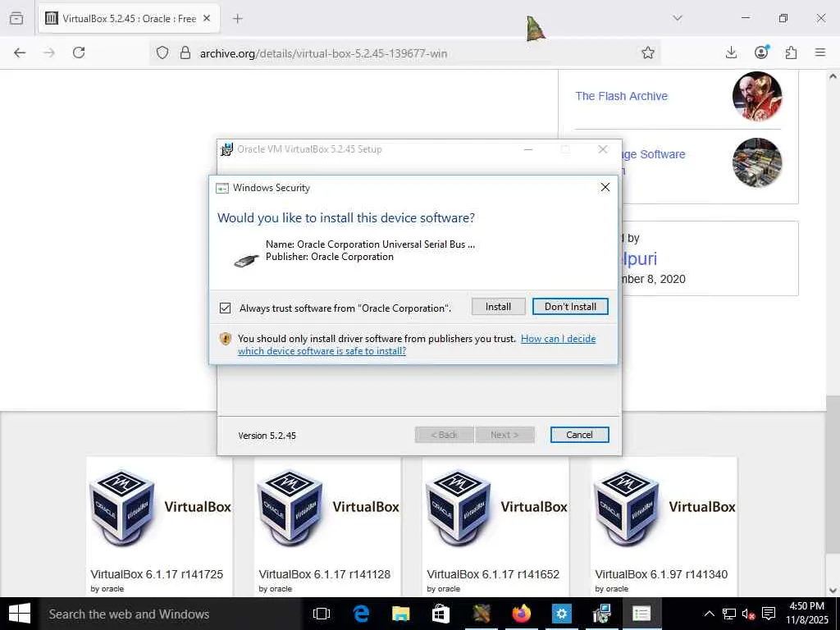Click The Flash Archive avatar thumbnail

757,97
